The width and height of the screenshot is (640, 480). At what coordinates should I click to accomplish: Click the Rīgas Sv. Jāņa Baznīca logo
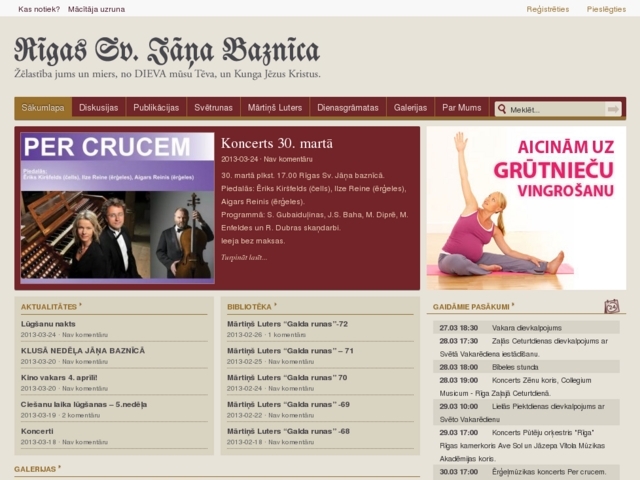167,52
